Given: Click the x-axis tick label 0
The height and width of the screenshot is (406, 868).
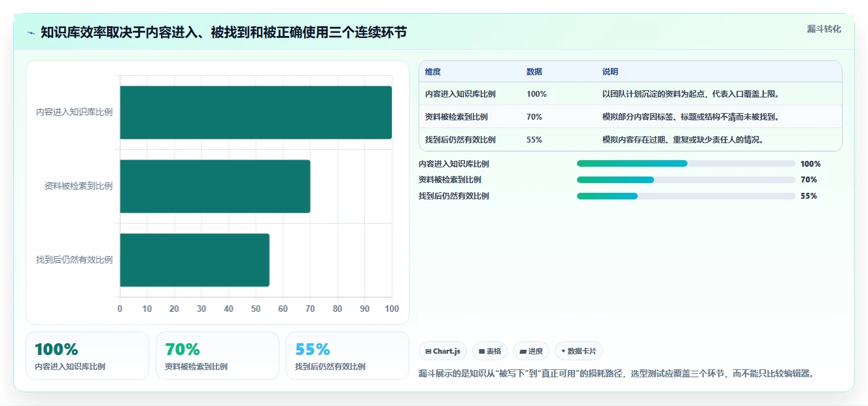Looking at the screenshot, I should click(120, 309).
